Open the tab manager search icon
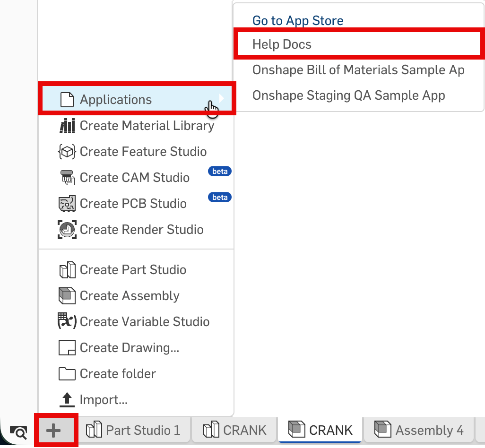This screenshot has width=485, height=448. tap(18, 432)
